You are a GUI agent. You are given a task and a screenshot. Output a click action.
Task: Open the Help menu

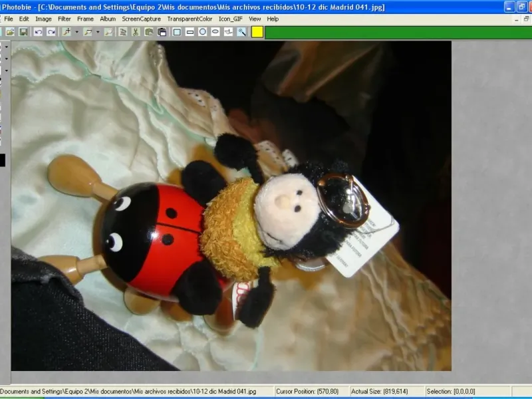273,19
